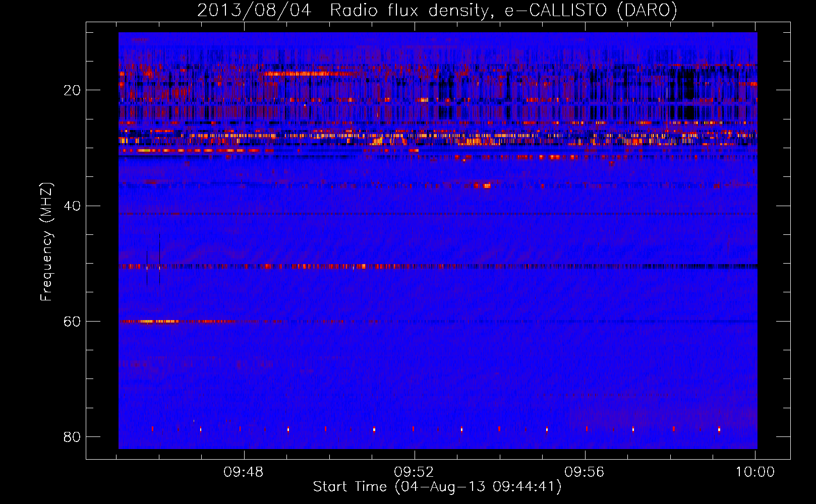Click the '20' frequency tick label

tap(72, 90)
